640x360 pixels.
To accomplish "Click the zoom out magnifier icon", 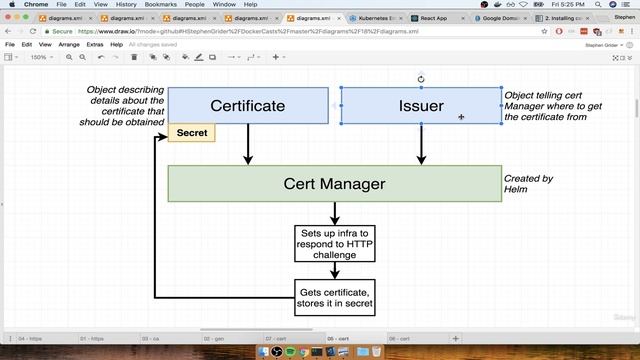I will point(82,57).
